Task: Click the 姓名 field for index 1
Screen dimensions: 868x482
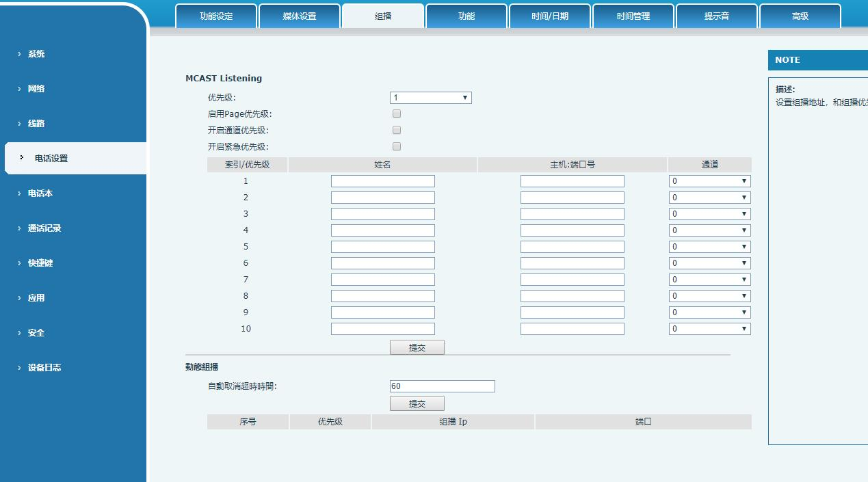Action: tap(383, 181)
